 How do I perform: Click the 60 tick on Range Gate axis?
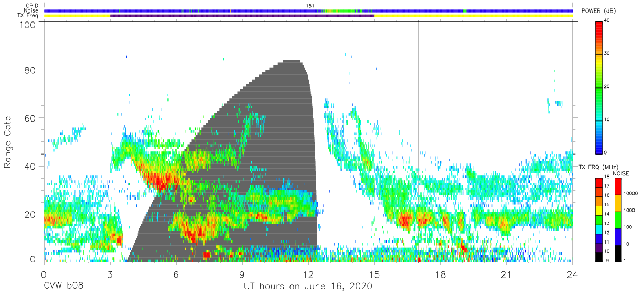[30, 118]
